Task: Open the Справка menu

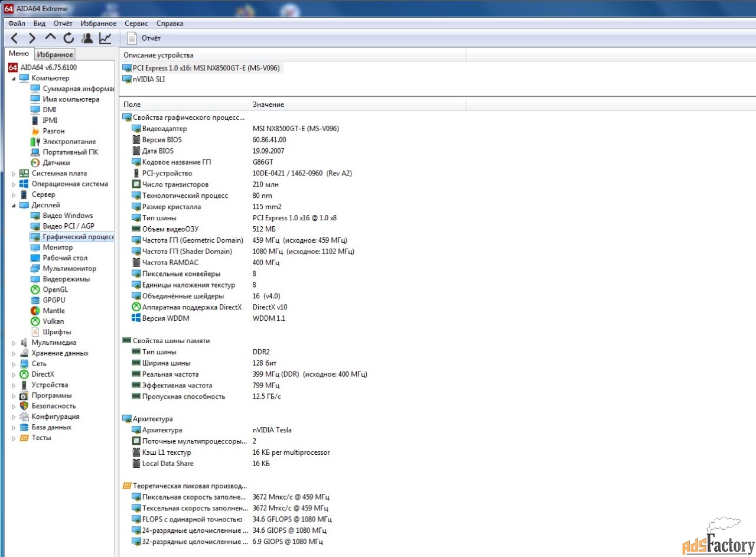Action: click(170, 24)
